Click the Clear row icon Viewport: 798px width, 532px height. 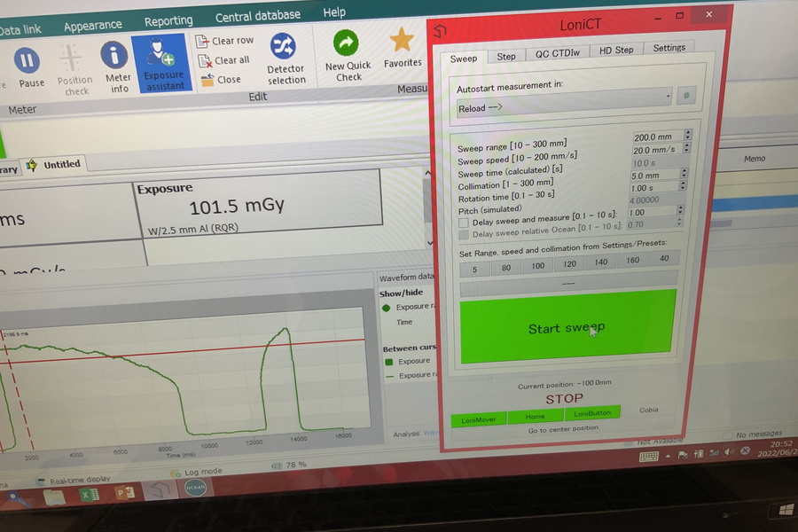pos(203,41)
